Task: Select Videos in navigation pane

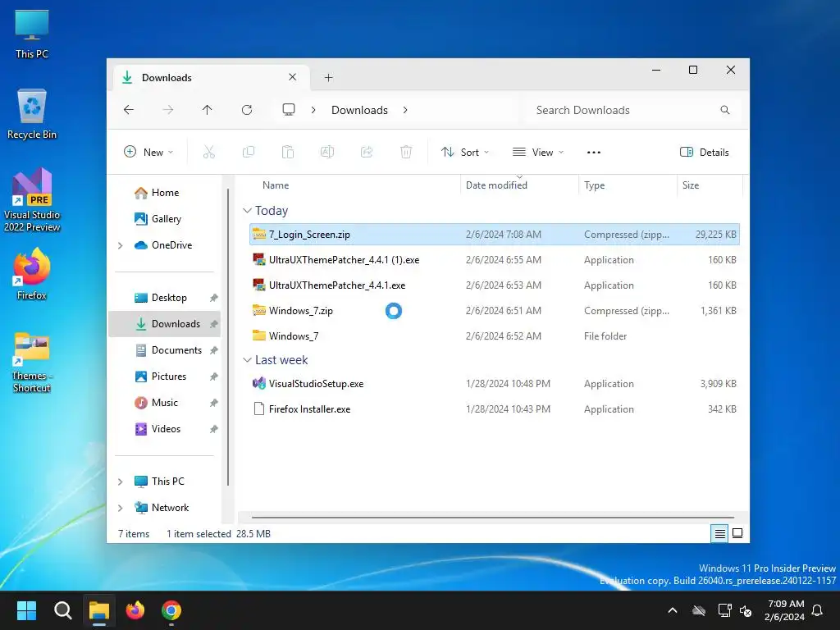Action: 166,429
